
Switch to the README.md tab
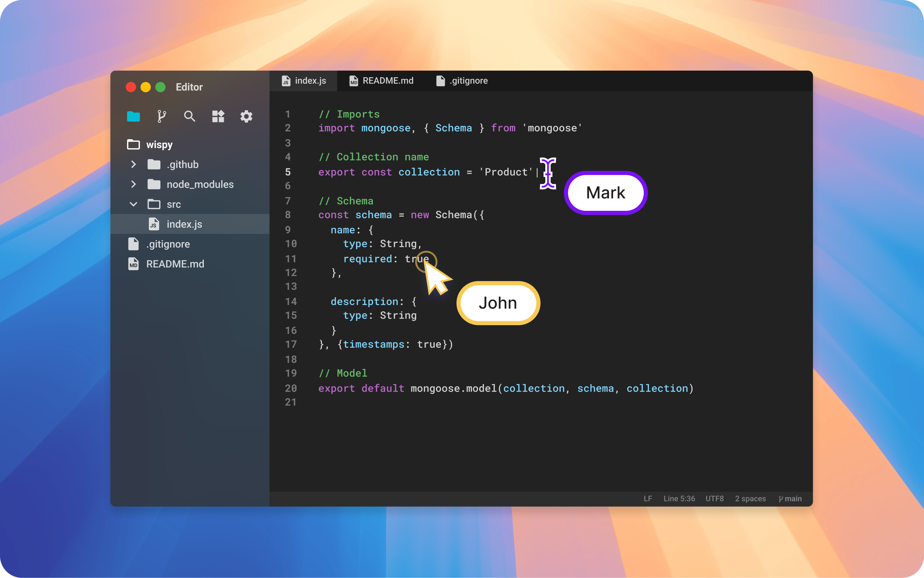tap(381, 81)
